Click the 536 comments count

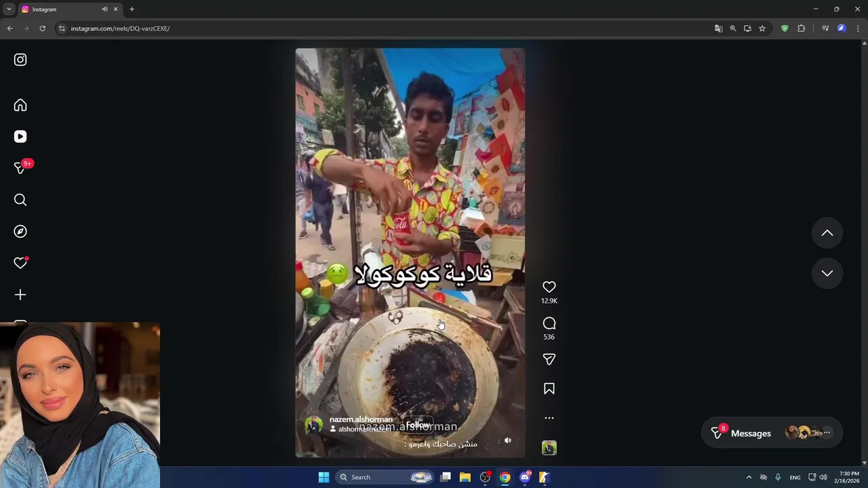[x=549, y=337]
